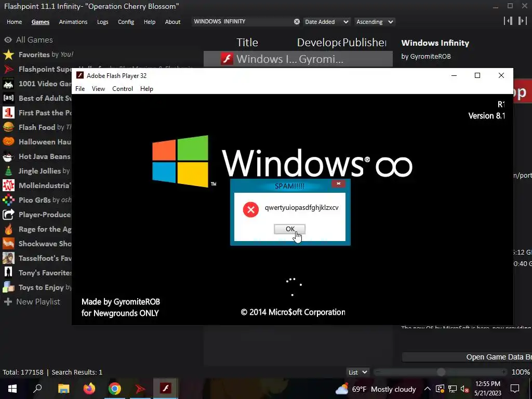This screenshot has width=532, height=399.
Task: Open the Windows notification center
Action: click(x=515, y=389)
